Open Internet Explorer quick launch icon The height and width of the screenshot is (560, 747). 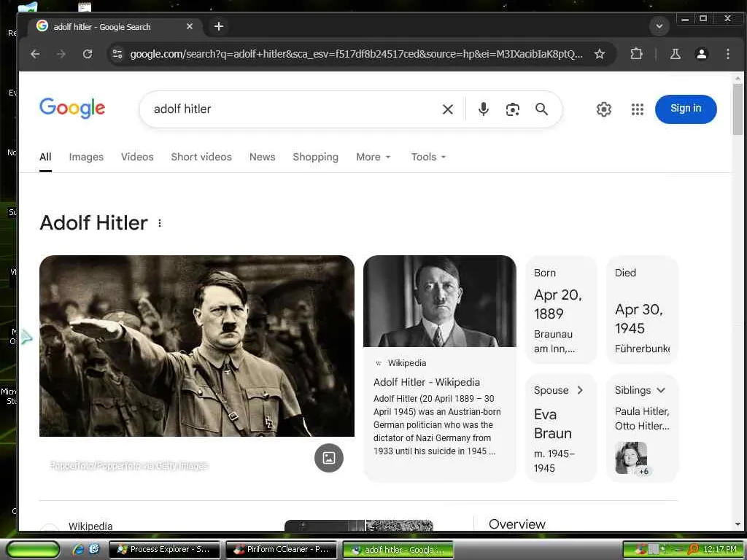[x=78, y=550]
